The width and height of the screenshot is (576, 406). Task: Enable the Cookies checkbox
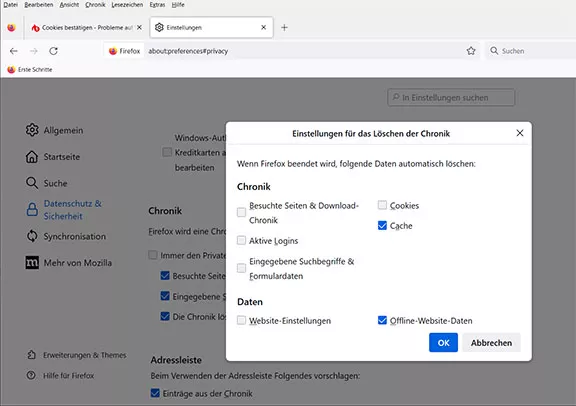coord(382,205)
